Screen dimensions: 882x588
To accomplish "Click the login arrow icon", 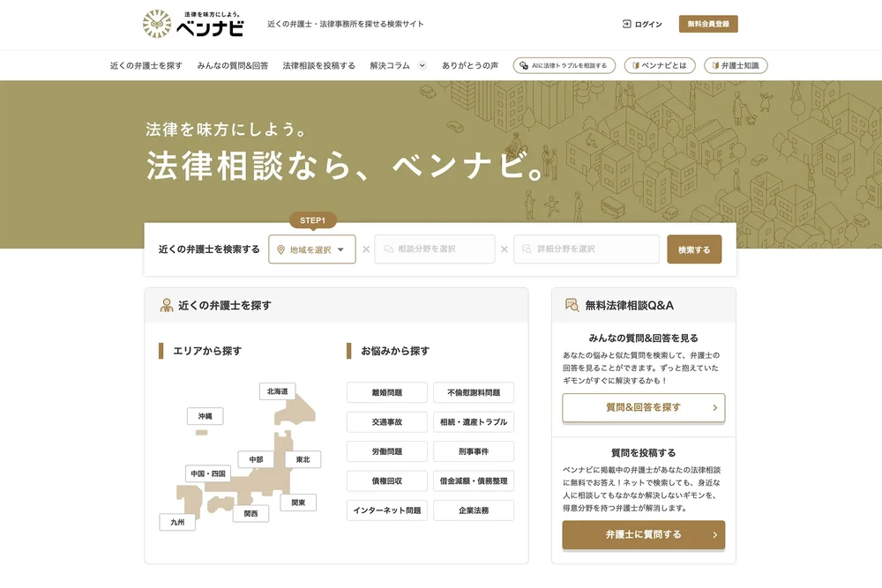I will click(626, 24).
